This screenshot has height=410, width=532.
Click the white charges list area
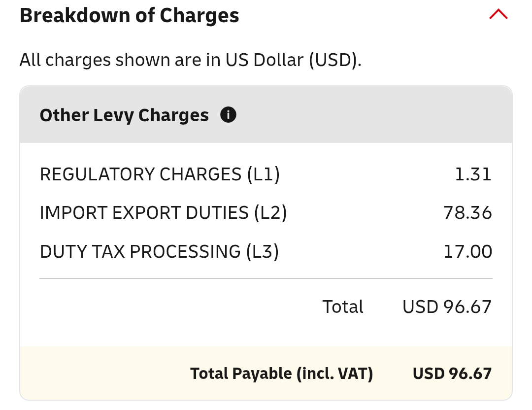tap(266, 244)
